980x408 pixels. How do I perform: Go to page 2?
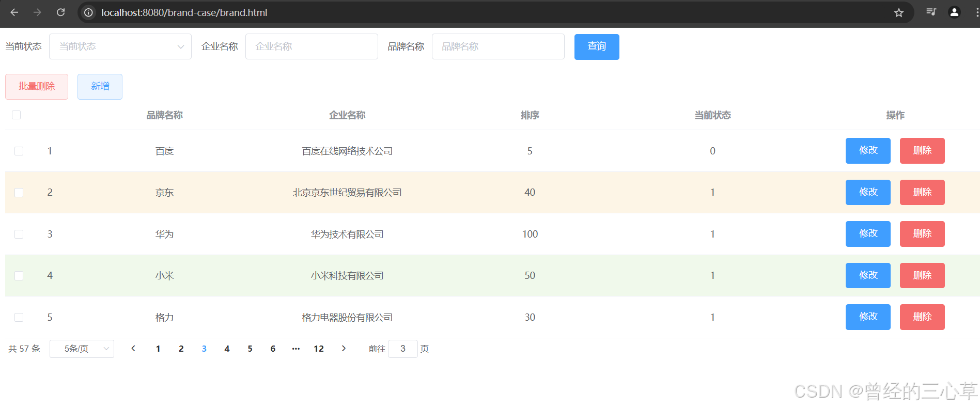click(x=181, y=349)
